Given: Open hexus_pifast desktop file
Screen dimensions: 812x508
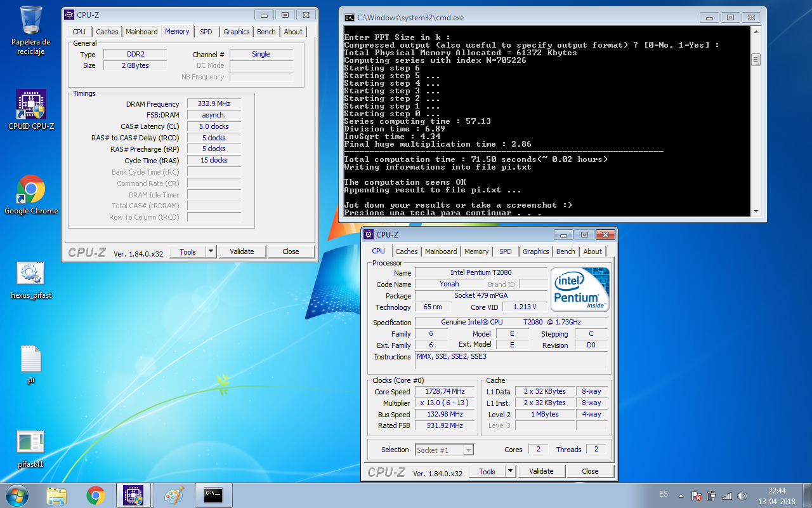Looking at the screenshot, I should [x=31, y=279].
